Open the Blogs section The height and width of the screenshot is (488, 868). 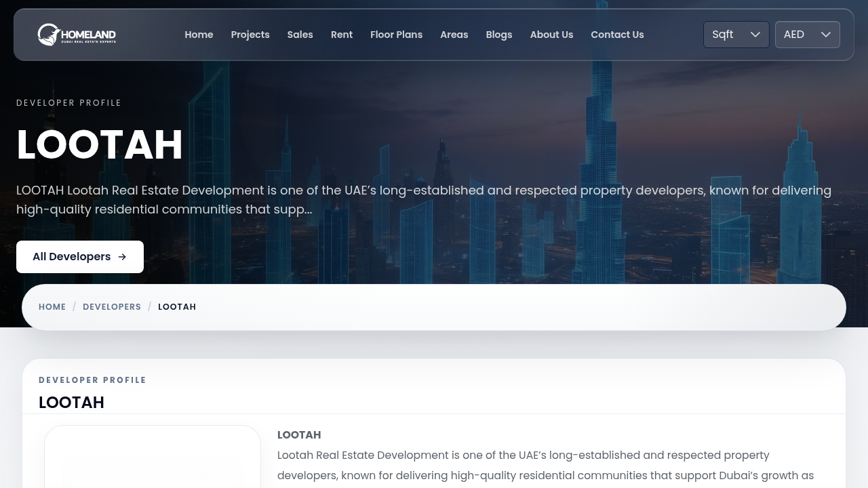click(499, 35)
